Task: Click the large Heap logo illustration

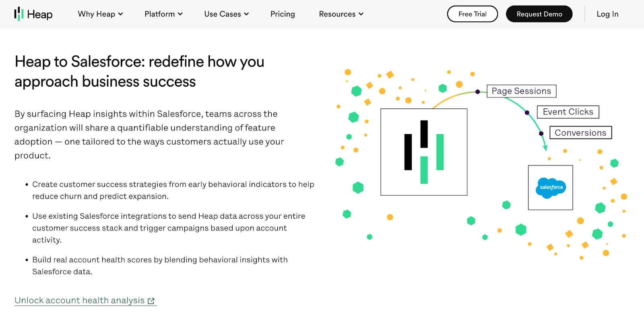Action: click(424, 152)
